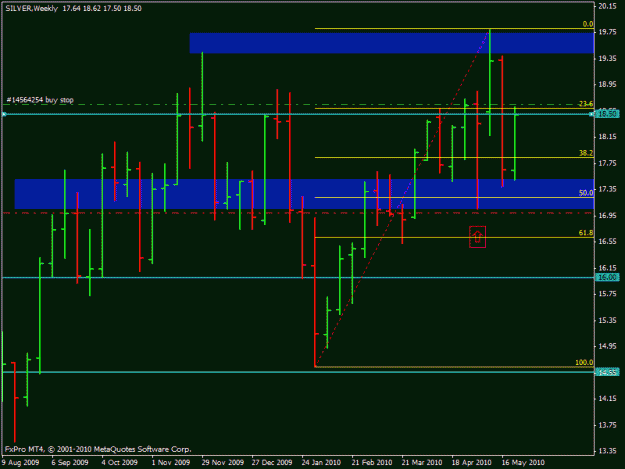Click the 19.75 price scale value
The image size is (625, 469).
pyautogui.click(x=607, y=32)
